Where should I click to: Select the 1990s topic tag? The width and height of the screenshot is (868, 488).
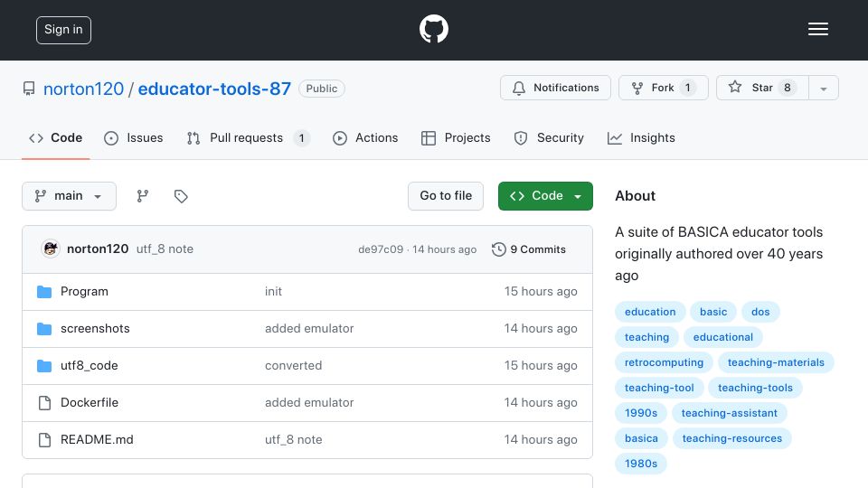pos(641,413)
